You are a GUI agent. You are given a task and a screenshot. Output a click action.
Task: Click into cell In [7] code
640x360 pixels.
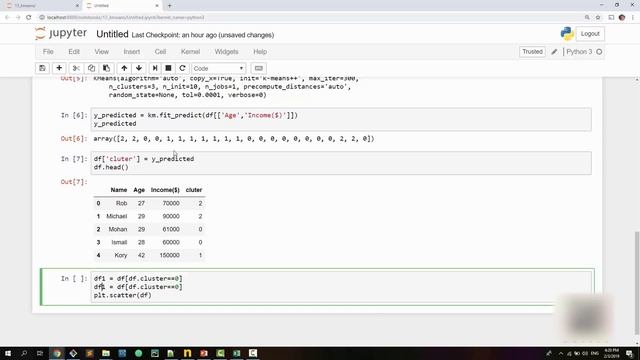tap(341, 163)
